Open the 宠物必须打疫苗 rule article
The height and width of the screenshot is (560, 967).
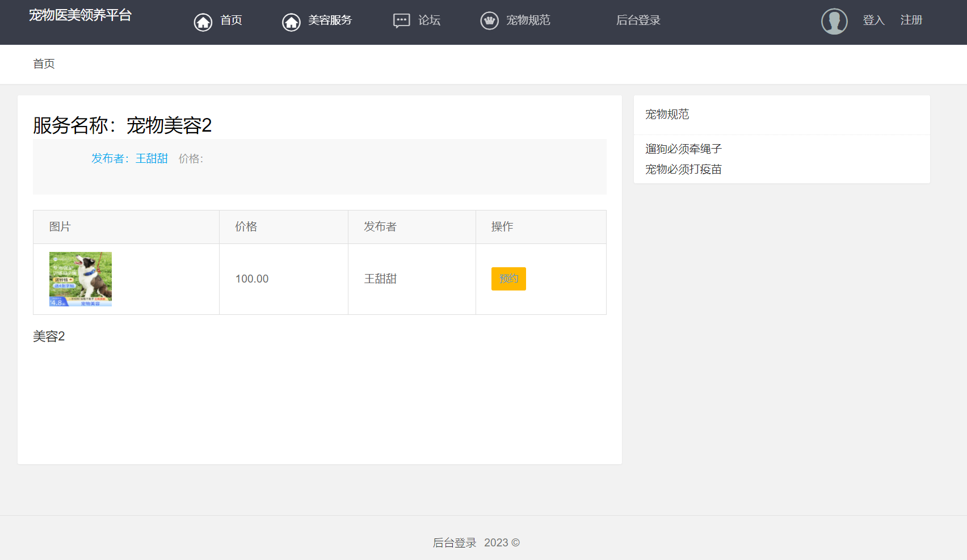coord(683,169)
